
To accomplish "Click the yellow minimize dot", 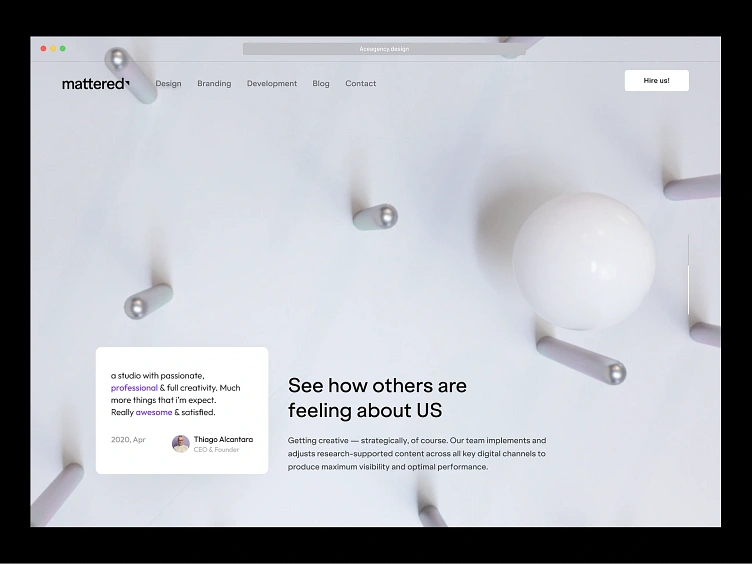I will (x=53, y=48).
